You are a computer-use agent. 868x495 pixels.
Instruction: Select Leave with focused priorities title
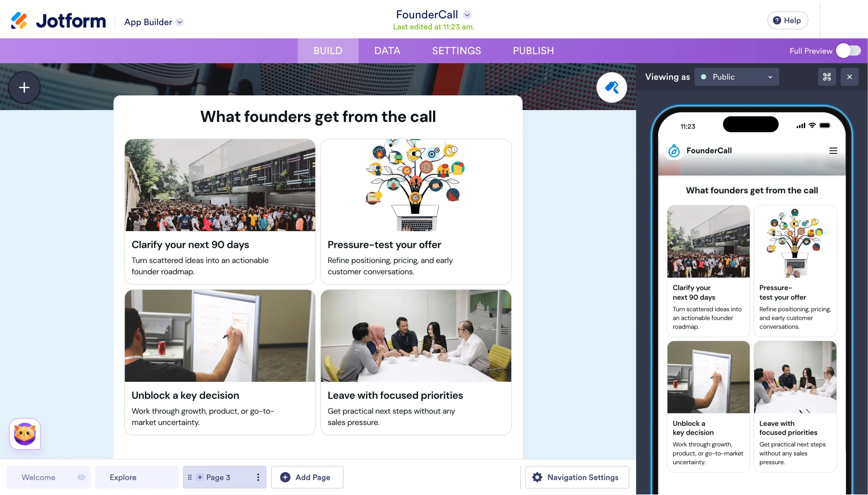point(395,395)
